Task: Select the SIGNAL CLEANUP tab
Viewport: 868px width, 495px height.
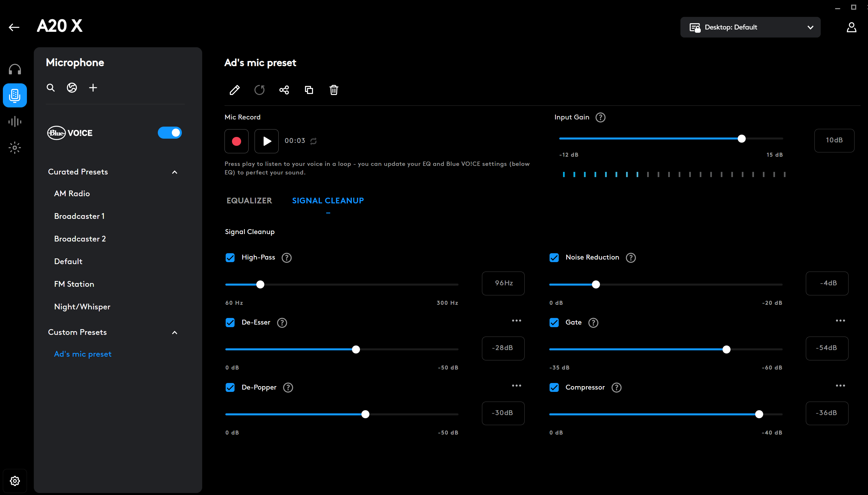Action: pos(328,201)
